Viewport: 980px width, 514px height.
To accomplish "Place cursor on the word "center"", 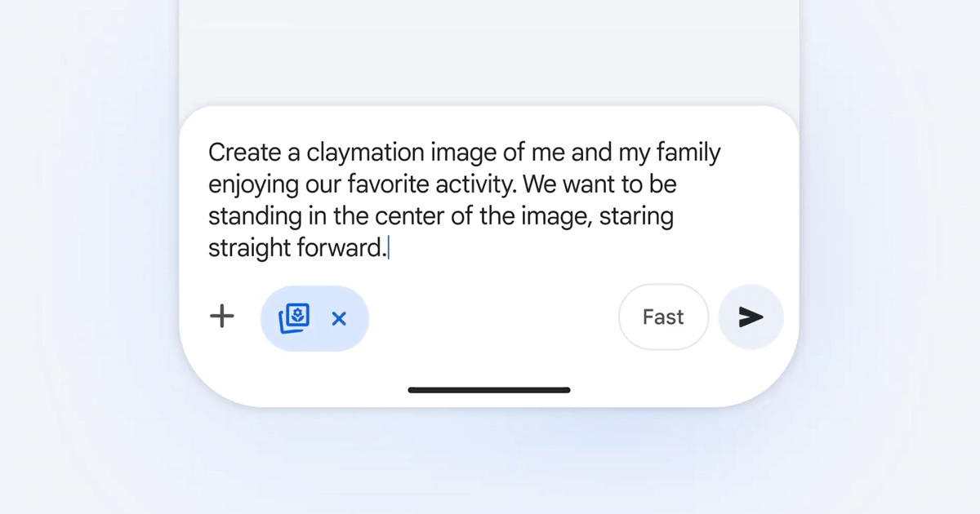I will tap(412, 217).
